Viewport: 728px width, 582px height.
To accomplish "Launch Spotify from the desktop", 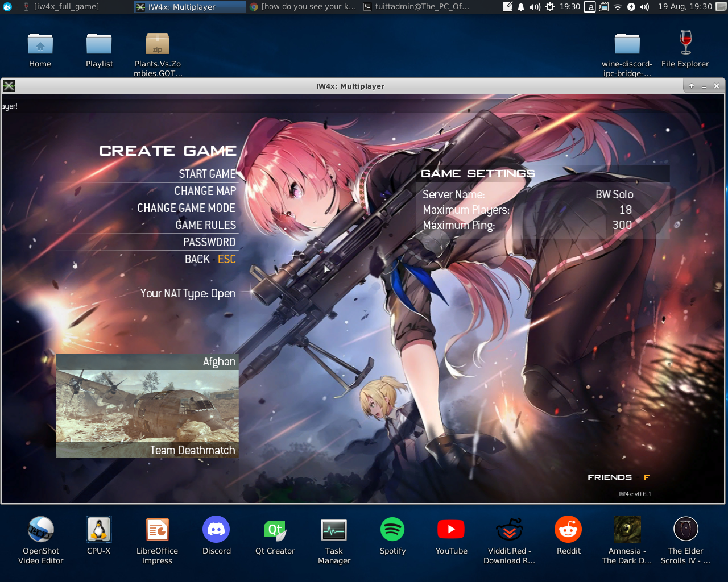I will point(392,535).
